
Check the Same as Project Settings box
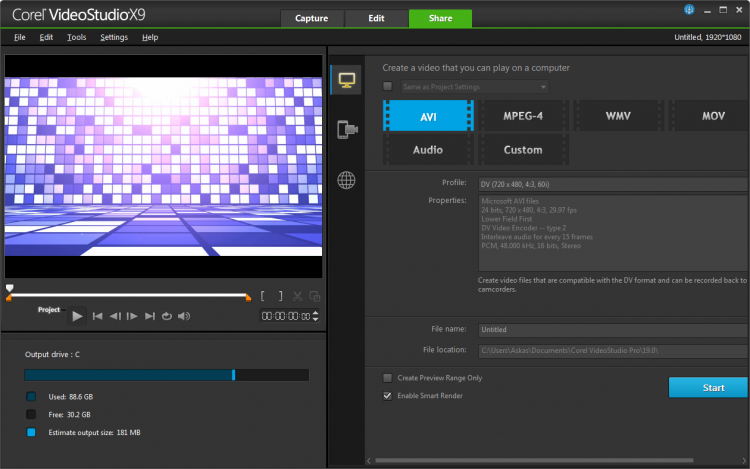pyautogui.click(x=388, y=87)
